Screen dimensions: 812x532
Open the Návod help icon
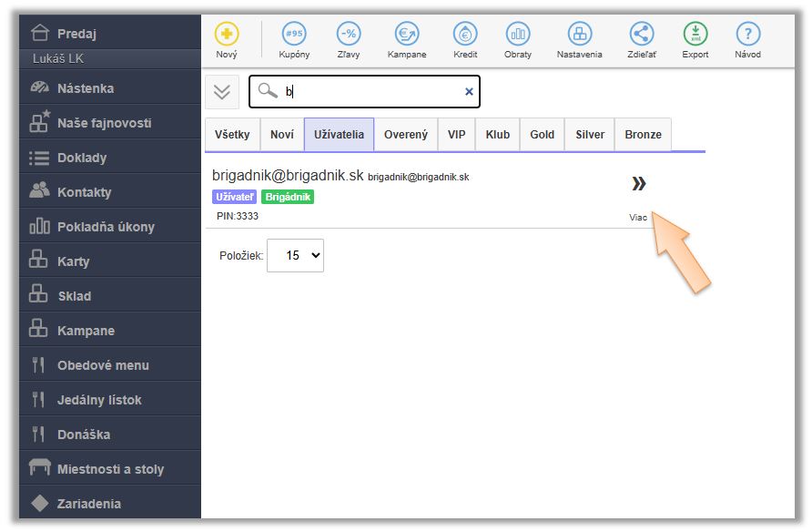coord(747,35)
